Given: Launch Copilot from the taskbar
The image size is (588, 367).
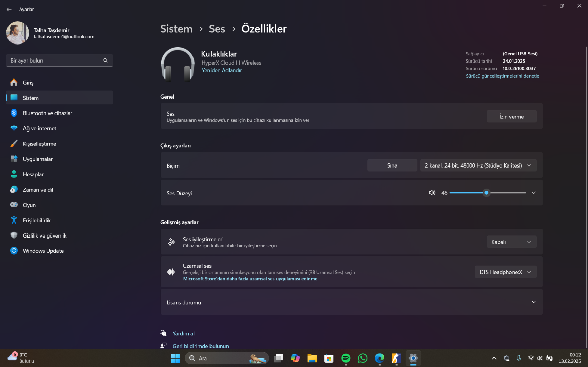Looking at the screenshot, I should [x=295, y=358].
